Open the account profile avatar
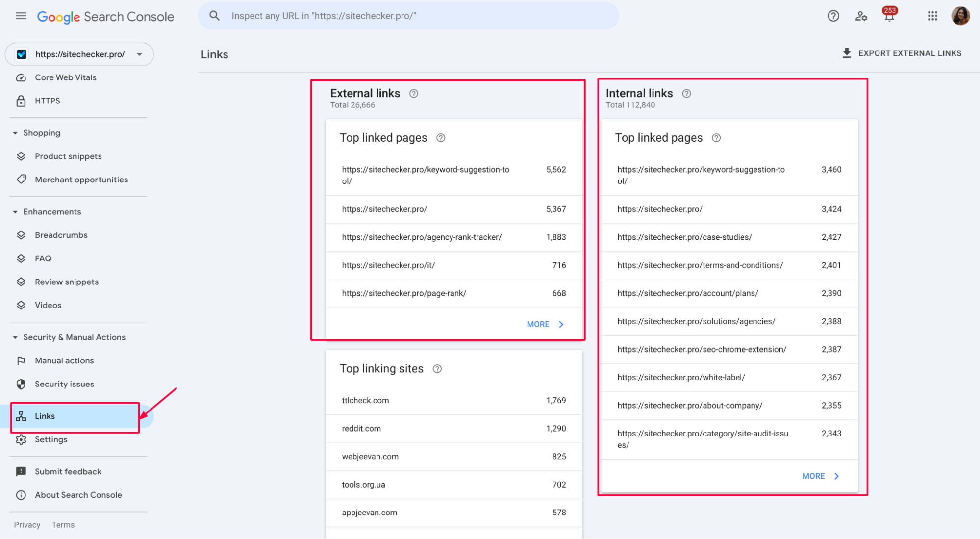Screen dimensions: 980x539 (x=960, y=16)
